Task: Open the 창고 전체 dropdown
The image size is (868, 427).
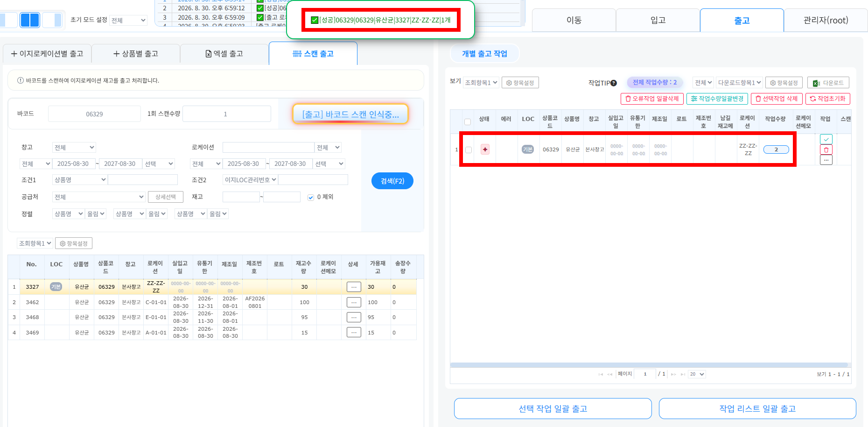Action: pos(74,148)
